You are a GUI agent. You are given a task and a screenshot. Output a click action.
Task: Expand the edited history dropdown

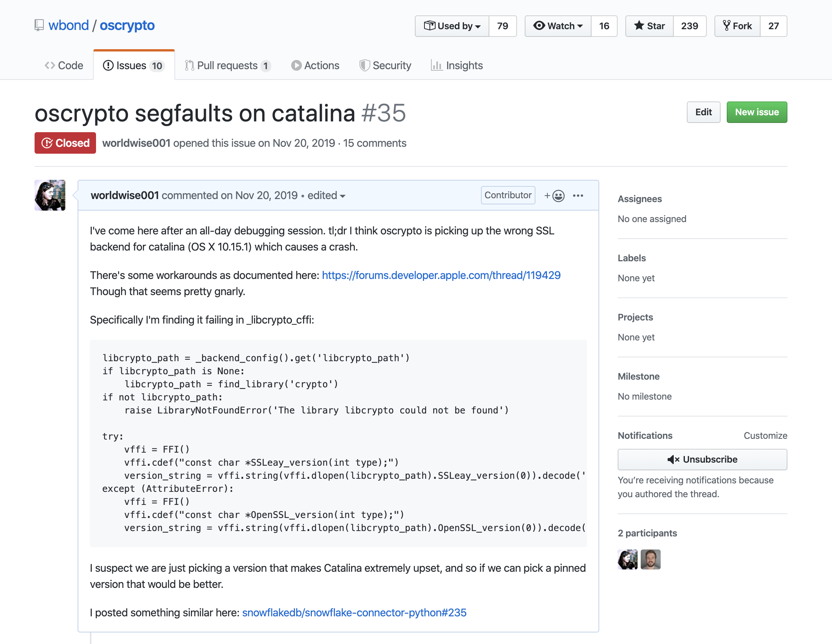tap(327, 195)
